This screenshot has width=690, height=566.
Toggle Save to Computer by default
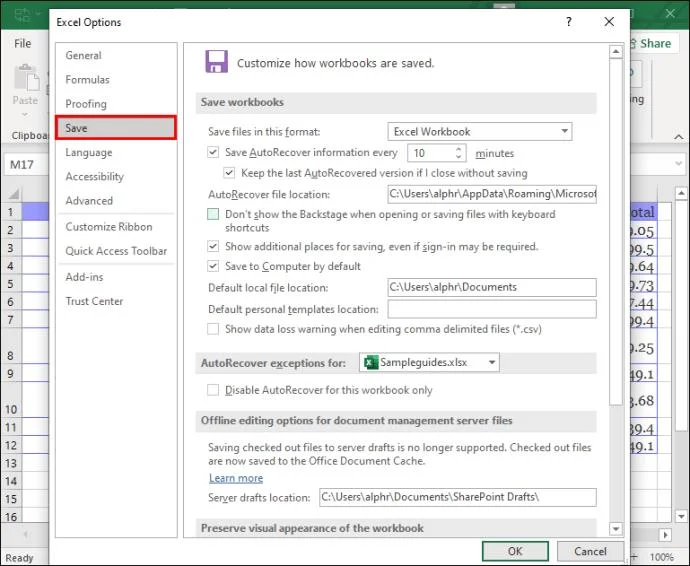(x=213, y=266)
